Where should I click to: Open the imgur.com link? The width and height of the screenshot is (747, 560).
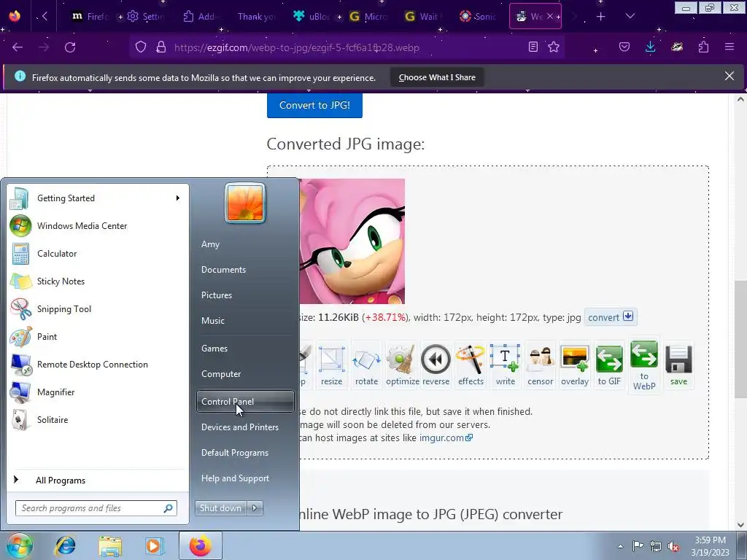(446, 437)
